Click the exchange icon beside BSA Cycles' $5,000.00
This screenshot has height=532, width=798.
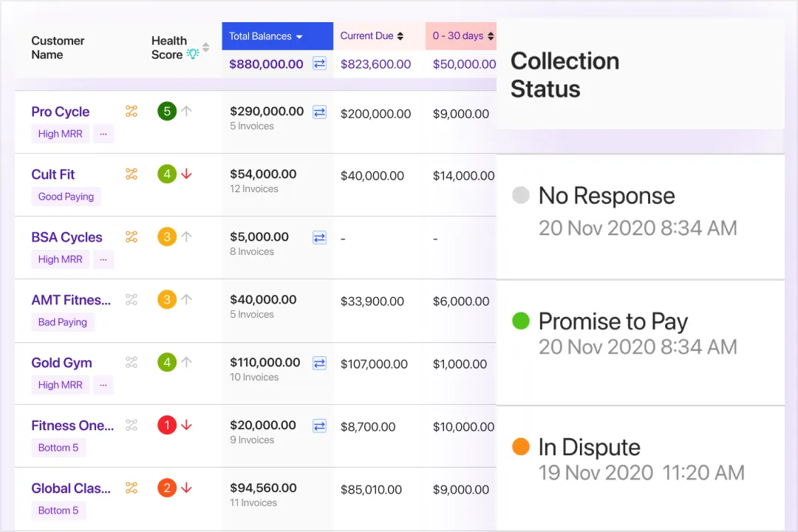(x=319, y=237)
